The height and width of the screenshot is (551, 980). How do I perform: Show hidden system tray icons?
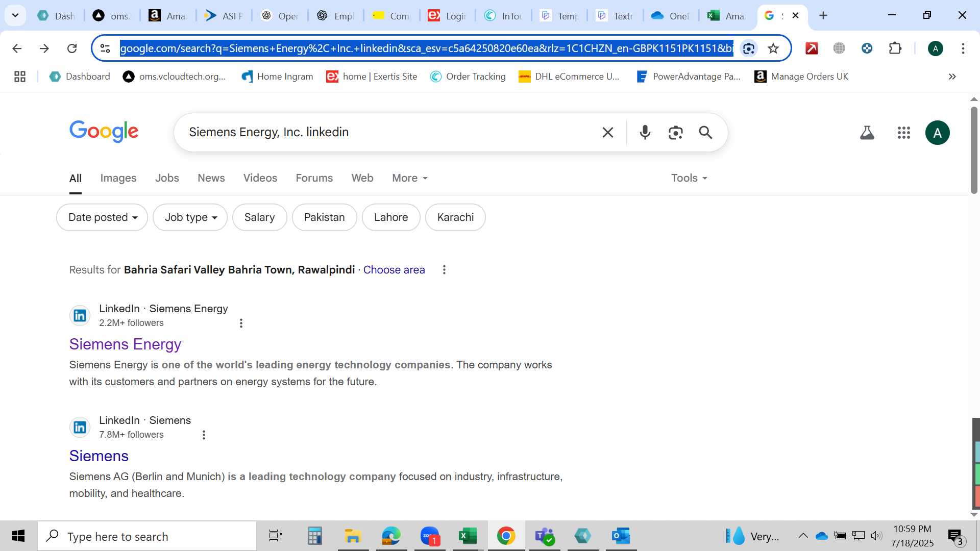[803, 536]
